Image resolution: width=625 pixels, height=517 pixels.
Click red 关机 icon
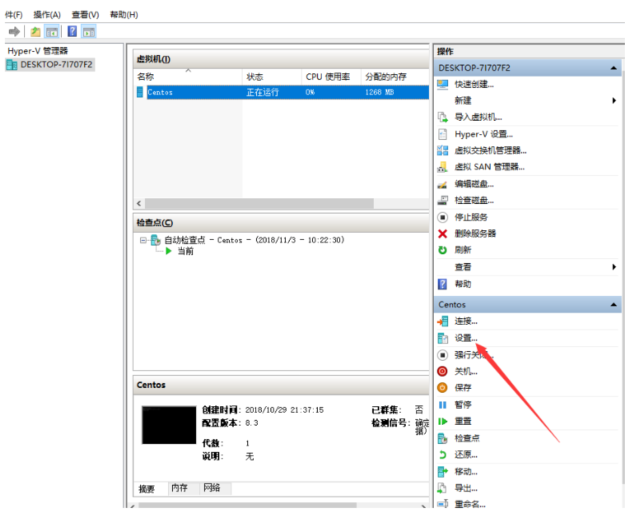pyautogui.click(x=442, y=371)
